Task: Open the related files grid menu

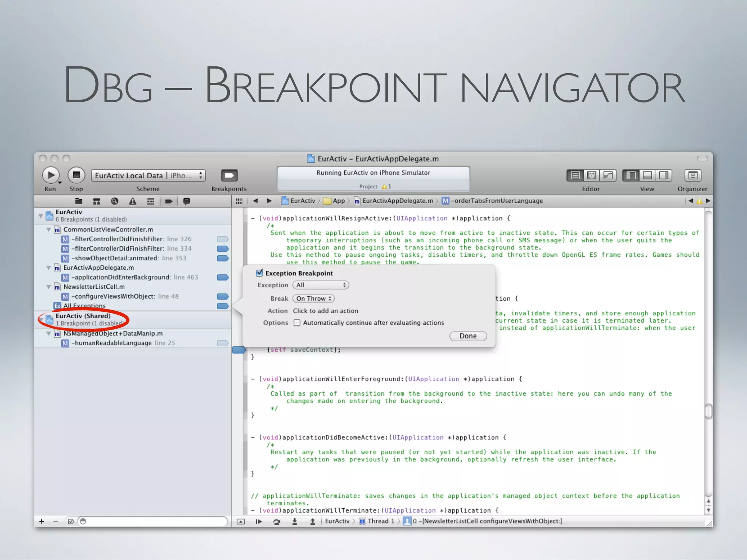Action: [x=239, y=201]
